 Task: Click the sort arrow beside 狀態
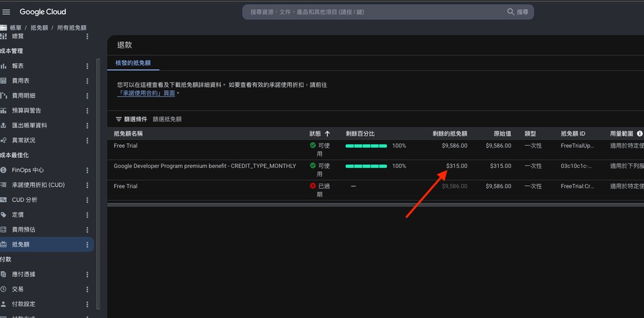[327, 134]
